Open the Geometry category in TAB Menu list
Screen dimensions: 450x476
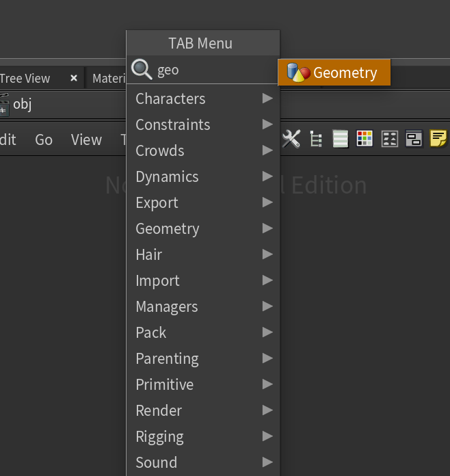pos(203,228)
